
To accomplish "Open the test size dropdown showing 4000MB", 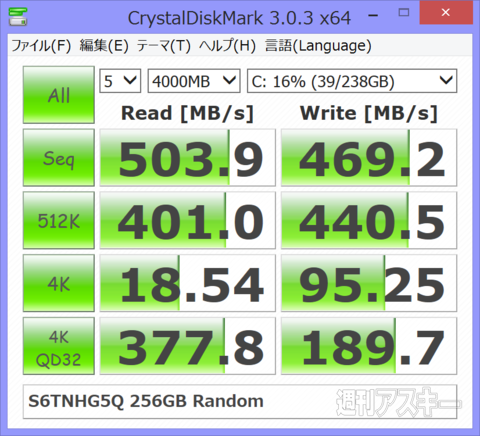I will coord(194,81).
